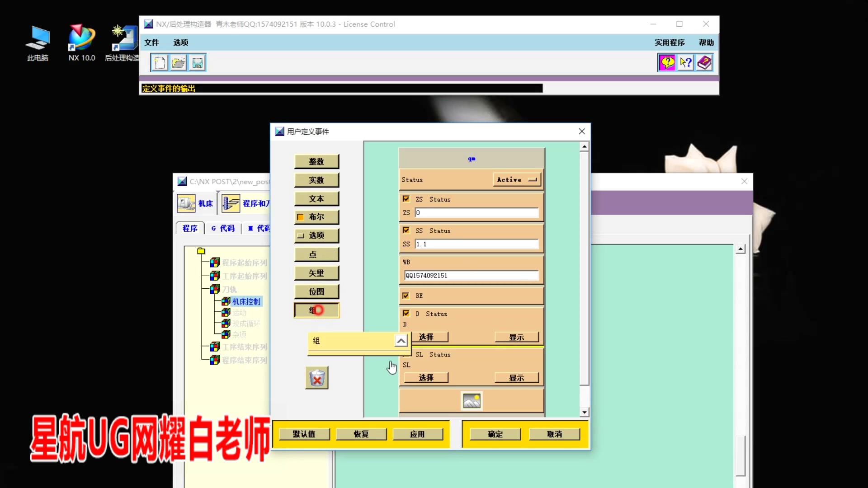
Task: Activate context help arrow icon
Action: (x=685, y=62)
